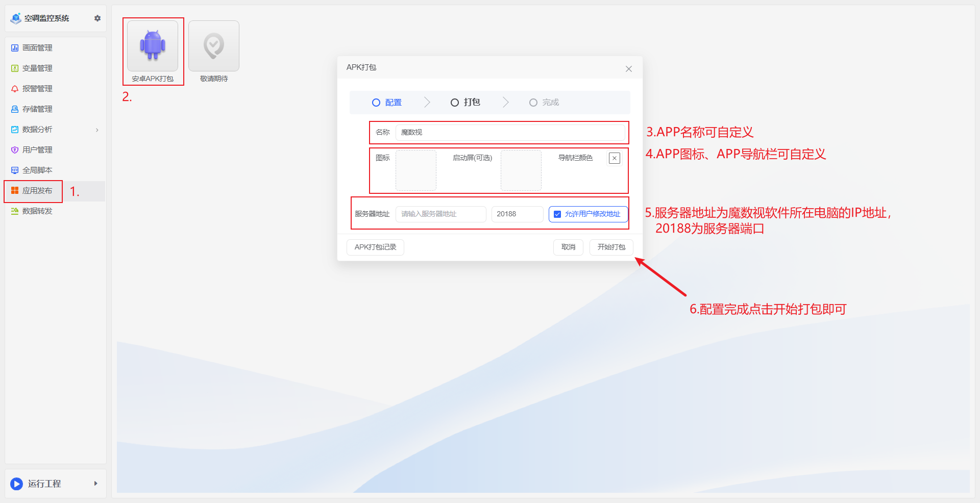Viewport: 980px width, 503px height.
Task: Open the 导航栏颜色 color picker
Action: point(614,158)
